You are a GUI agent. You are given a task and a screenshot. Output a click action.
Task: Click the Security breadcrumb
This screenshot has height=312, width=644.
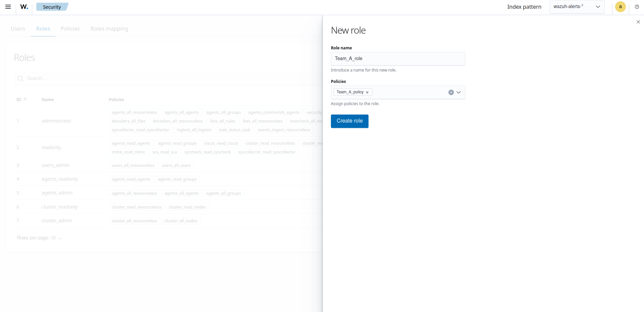(x=52, y=7)
